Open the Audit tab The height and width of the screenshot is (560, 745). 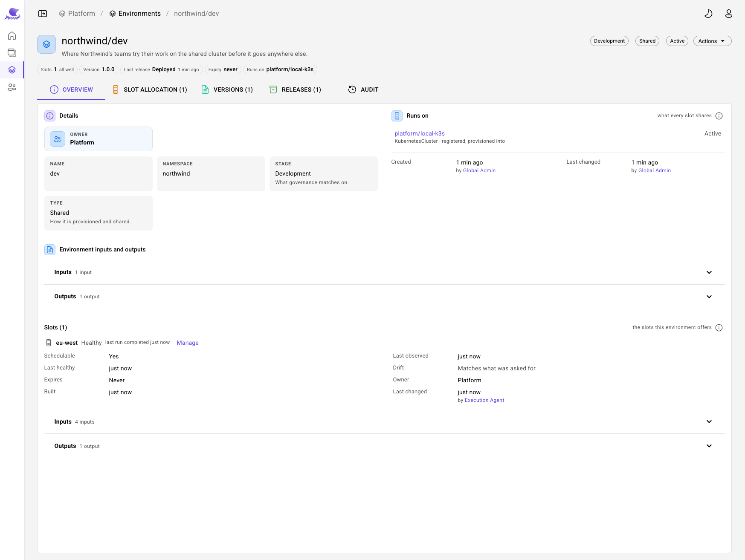[363, 89]
